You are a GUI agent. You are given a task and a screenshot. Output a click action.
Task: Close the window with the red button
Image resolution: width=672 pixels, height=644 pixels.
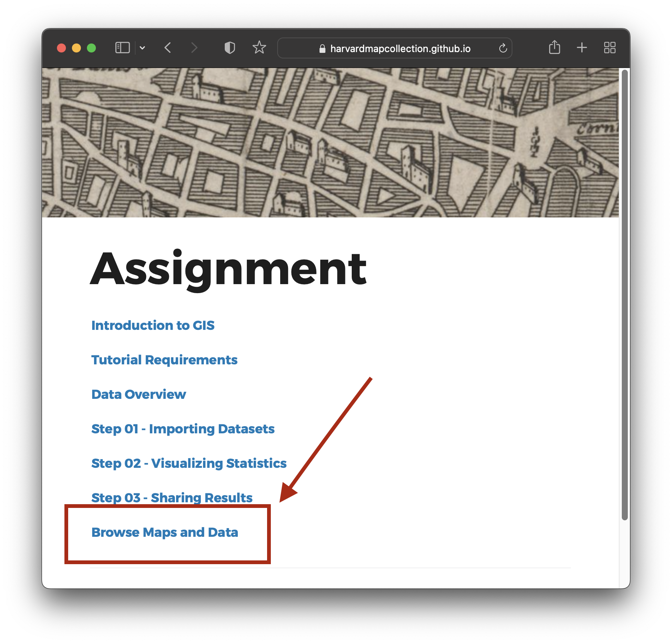61,48
